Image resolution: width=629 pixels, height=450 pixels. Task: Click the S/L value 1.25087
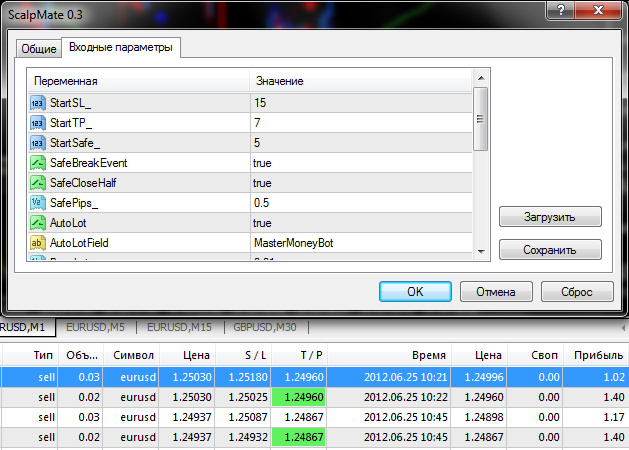click(248, 417)
